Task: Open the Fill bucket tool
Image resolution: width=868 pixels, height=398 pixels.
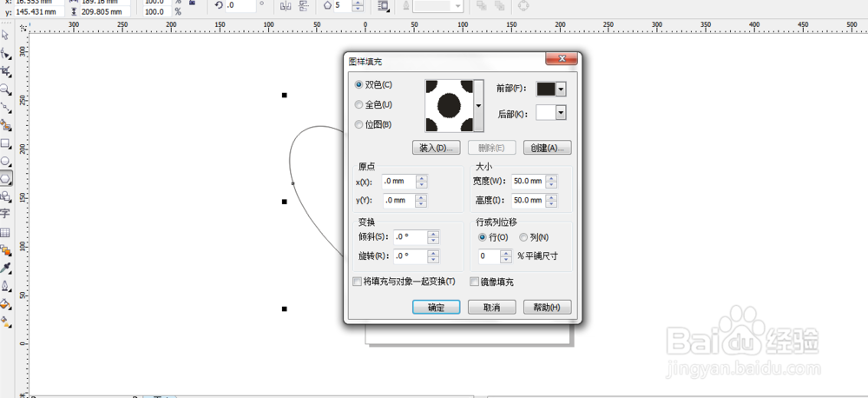Action: [x=5, y=304]
